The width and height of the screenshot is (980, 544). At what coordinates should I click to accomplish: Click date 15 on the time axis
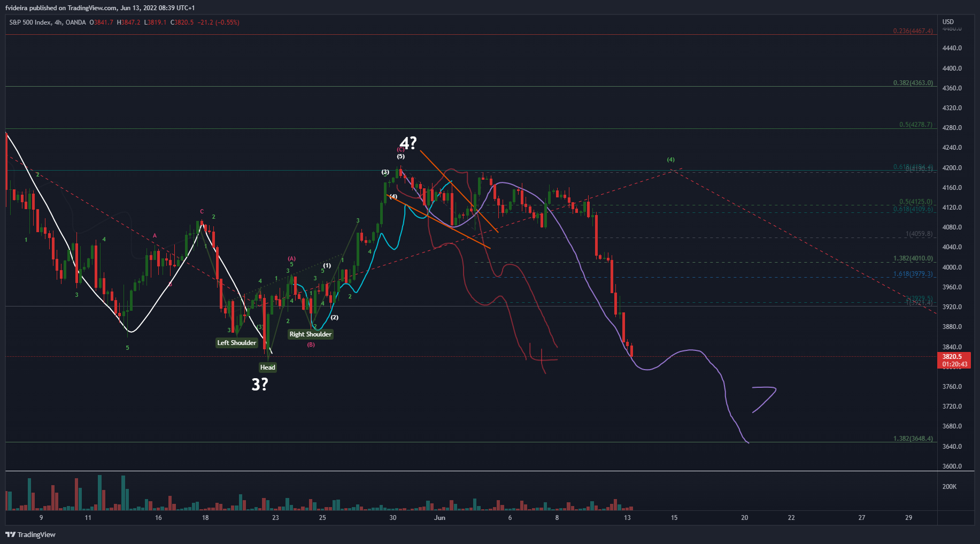click(x=674, y=518)
